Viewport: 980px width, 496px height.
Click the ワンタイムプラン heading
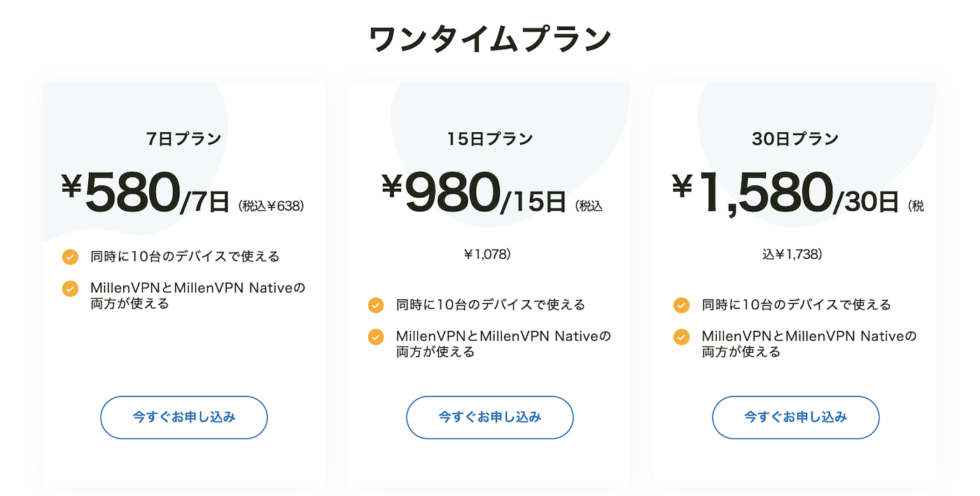[490, 39]
